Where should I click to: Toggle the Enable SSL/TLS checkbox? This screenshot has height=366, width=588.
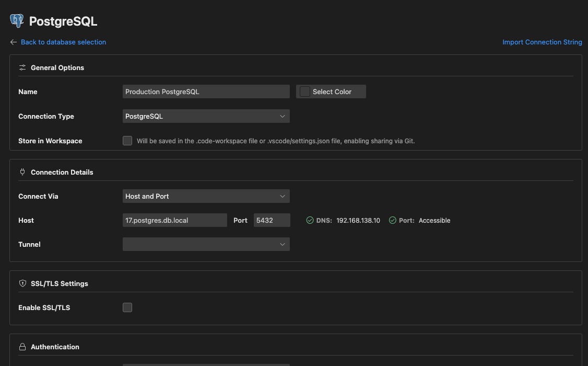(x=127, y=307)
